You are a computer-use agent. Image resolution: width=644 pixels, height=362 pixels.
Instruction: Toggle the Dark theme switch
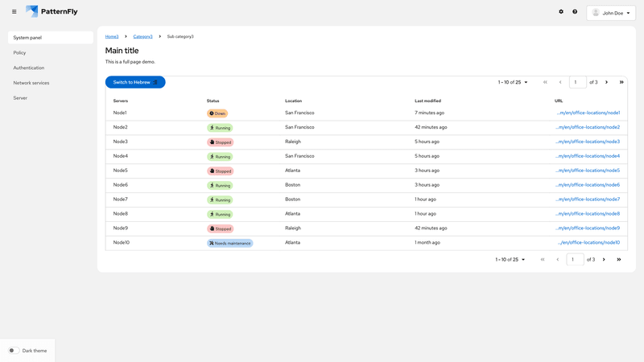click(x=14, y=351)
